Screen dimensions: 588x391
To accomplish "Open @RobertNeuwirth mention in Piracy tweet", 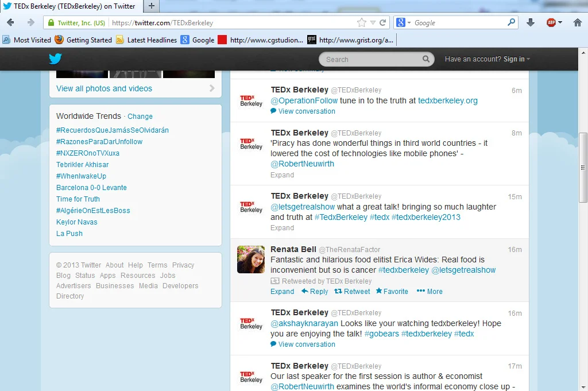I will (302, 164).
